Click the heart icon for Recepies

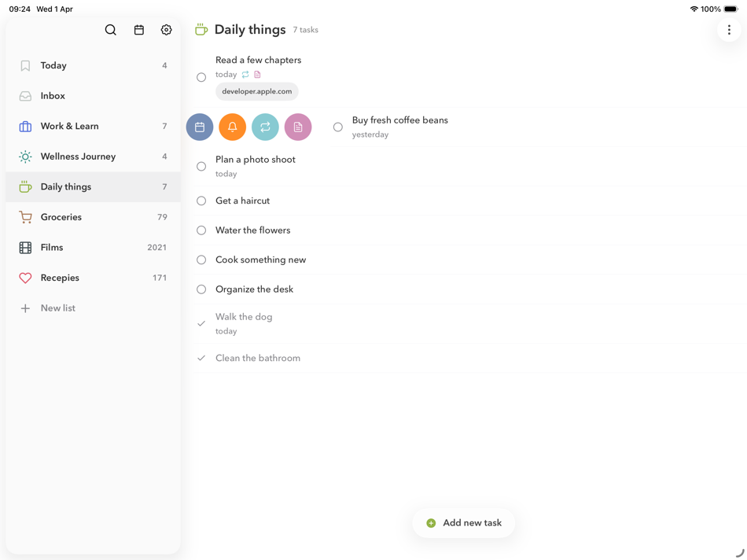[x=25, y=278]
